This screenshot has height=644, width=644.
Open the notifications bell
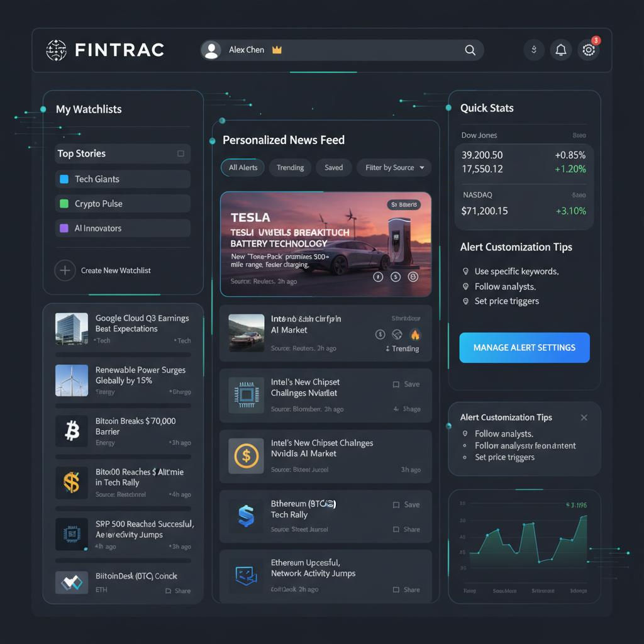[x=560, y=50]
